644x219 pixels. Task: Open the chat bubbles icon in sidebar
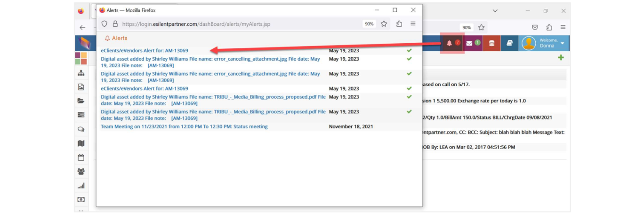(x=81, y=129)
